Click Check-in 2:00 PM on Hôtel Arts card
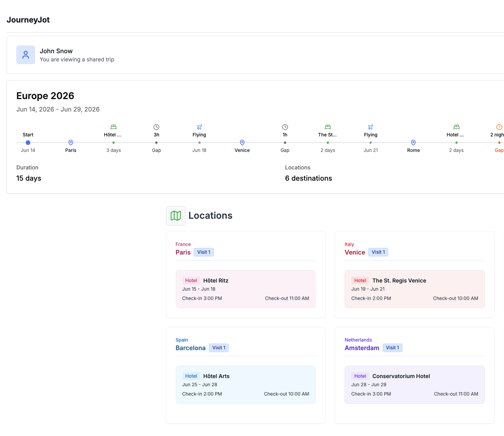Screen dimensions: 504x436 pos(202,394)
